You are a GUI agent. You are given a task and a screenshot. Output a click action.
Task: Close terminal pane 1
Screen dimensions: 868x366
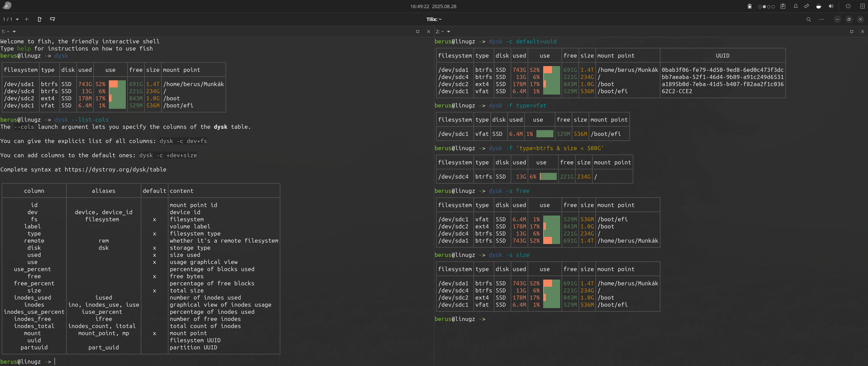[428, 32]
